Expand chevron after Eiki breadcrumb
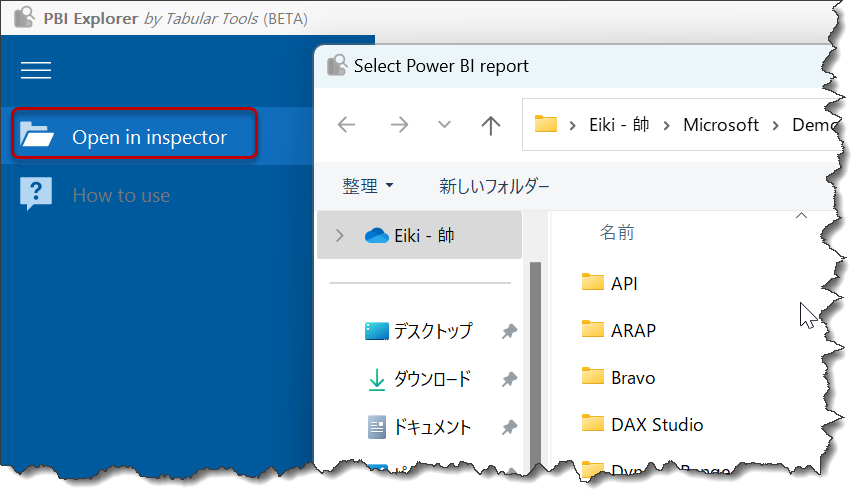 point(666,126)
